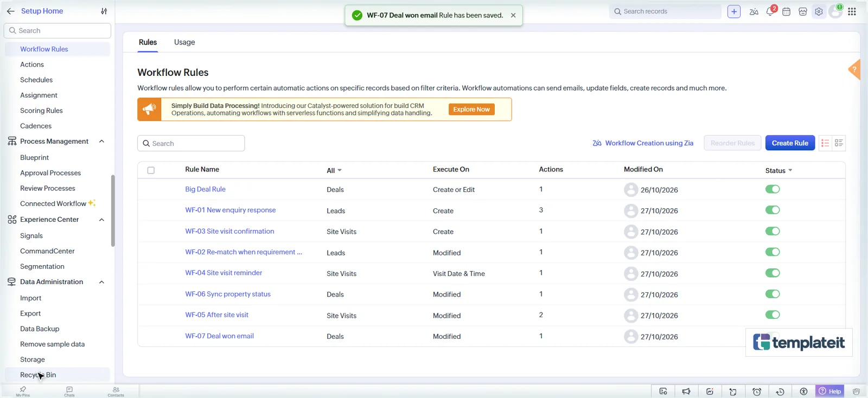Switch to the list view icon
Image resolution: width=868 pixels, height=398 pixels.
(x=825, y=143)
